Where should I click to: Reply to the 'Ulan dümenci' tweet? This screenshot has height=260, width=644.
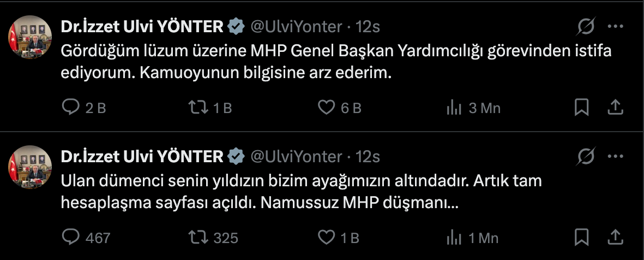(71, 238)
